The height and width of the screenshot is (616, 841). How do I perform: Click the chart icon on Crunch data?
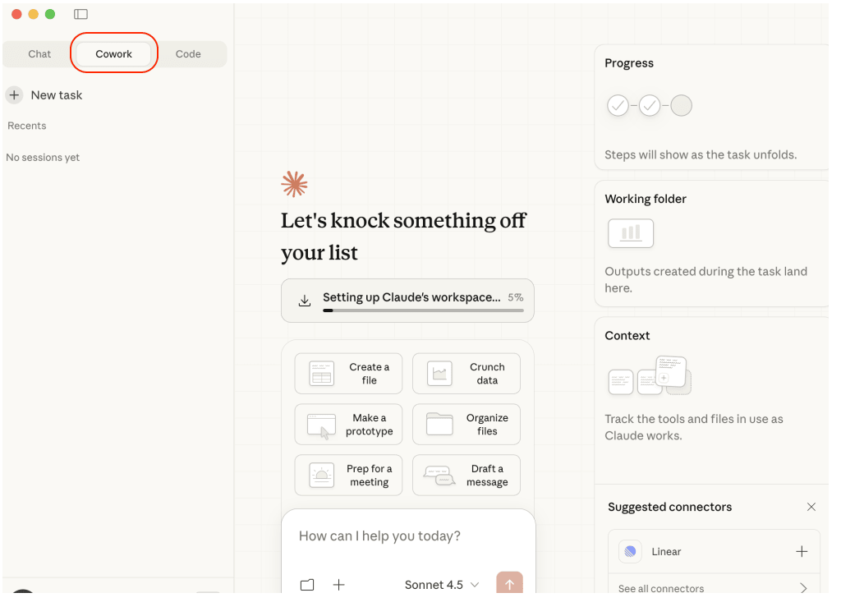click(440, 374)
